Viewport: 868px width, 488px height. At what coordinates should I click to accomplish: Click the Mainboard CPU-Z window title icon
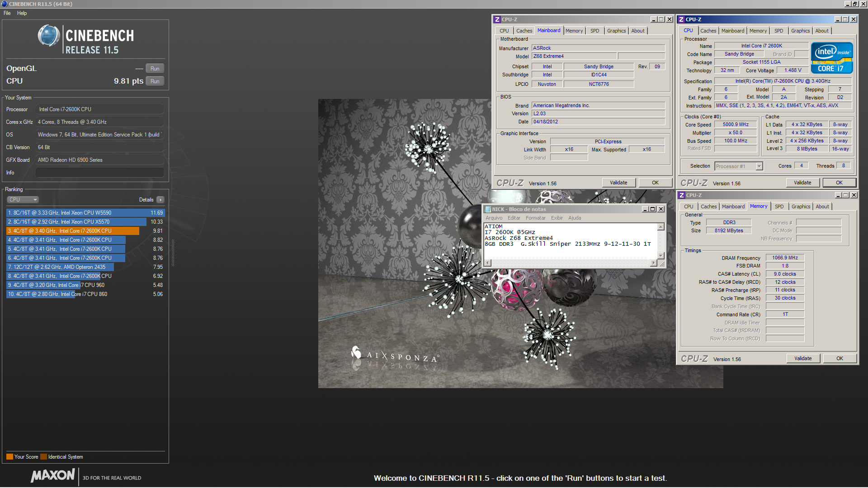(497, 19)
